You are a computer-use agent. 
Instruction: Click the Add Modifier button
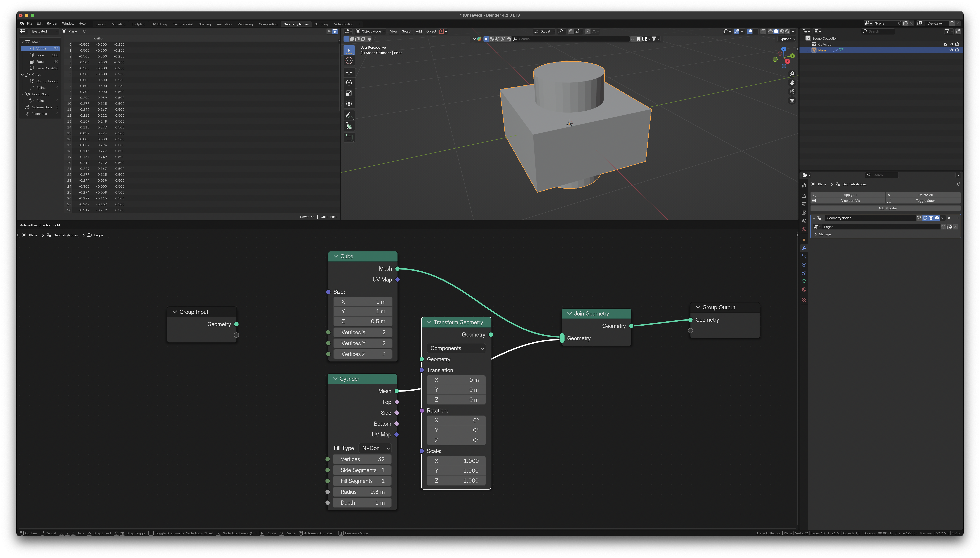885,208
